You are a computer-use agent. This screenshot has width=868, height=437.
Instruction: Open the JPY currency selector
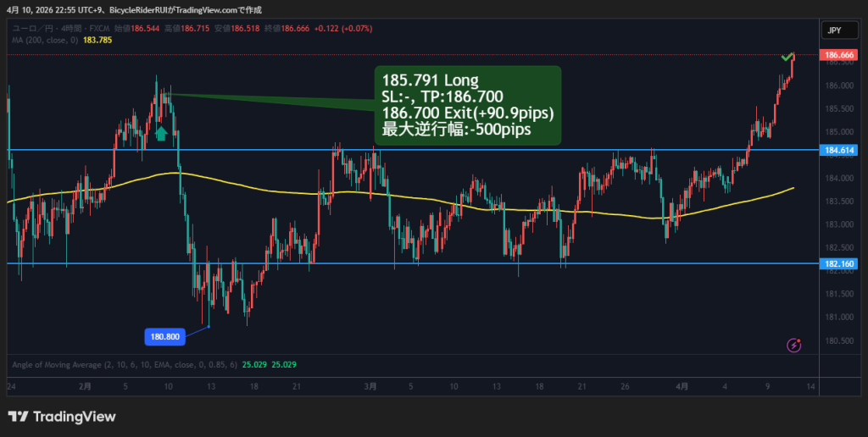pyautogui.click(x=834, y=30)
